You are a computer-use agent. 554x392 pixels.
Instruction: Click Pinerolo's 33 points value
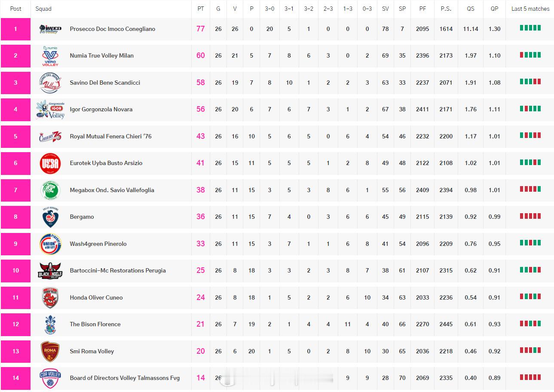201,244
